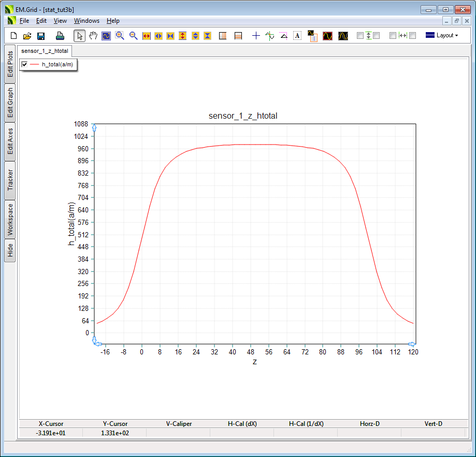The image size is (476, 457).
Task: Click the Tracker side button
Action: click(10, 180)
